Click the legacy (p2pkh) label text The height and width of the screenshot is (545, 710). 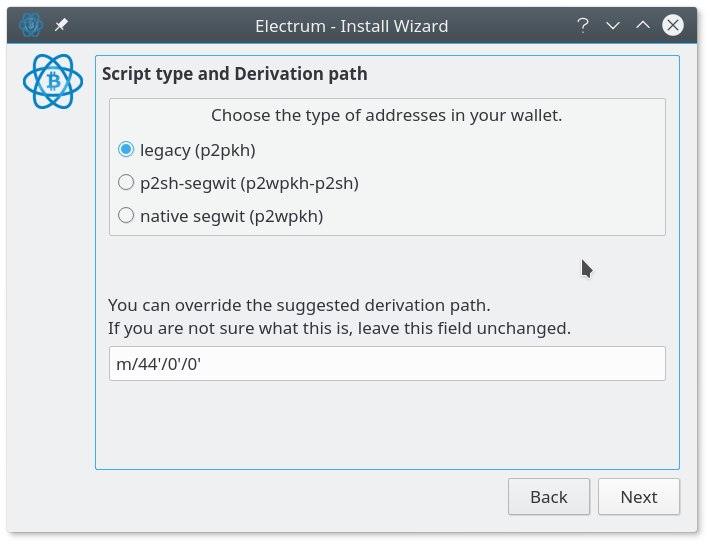pos(198,150)
